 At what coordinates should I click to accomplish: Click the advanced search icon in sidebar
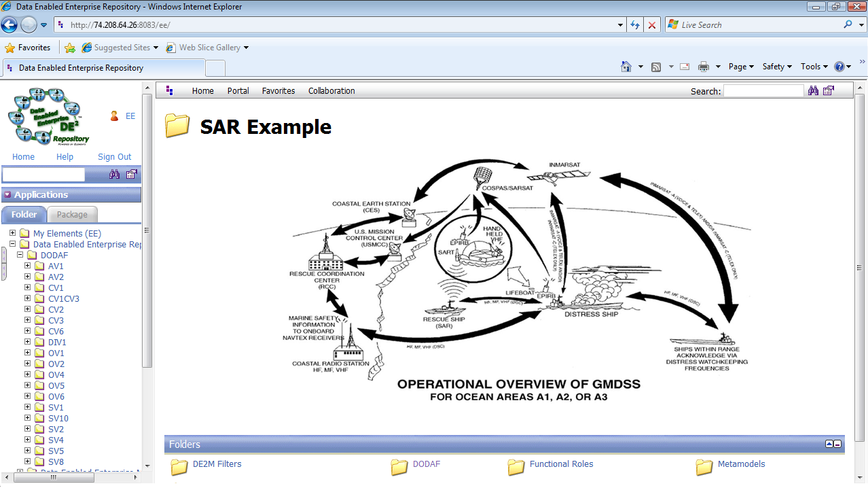(132, 175)
